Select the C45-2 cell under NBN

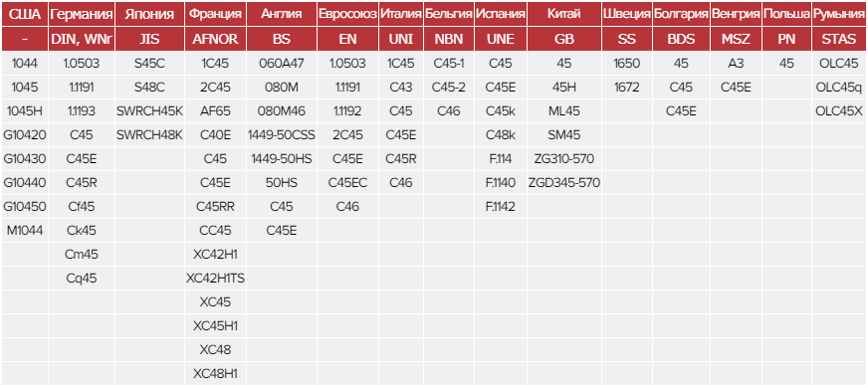[448, 88]
